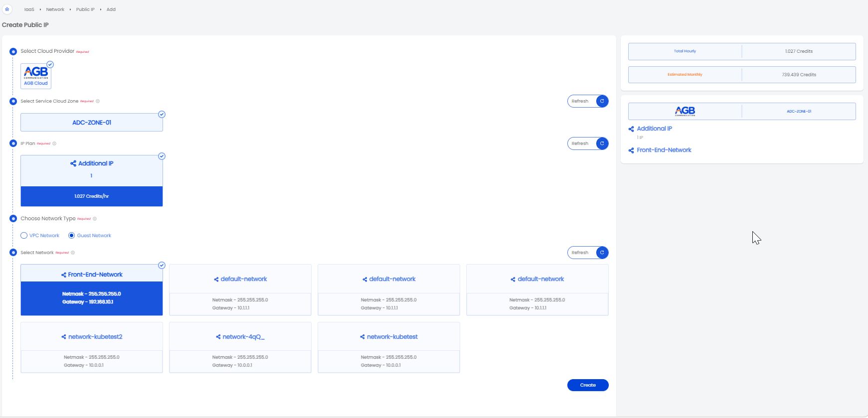The height and width of the screenshot is (418, 868).
Task: Select the VPC Network radio button
Action: pos(24,236)
